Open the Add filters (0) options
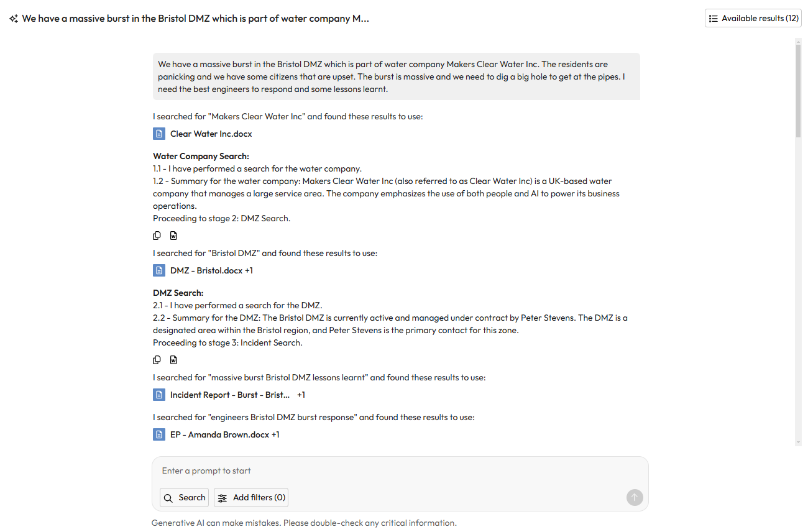808x532 pixels. point(251,497)
